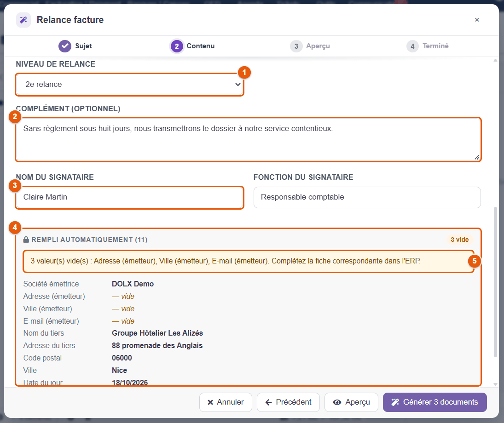Click the '3 vide' badge
Viewport: 504px width, 423px height.
point(460,240)
